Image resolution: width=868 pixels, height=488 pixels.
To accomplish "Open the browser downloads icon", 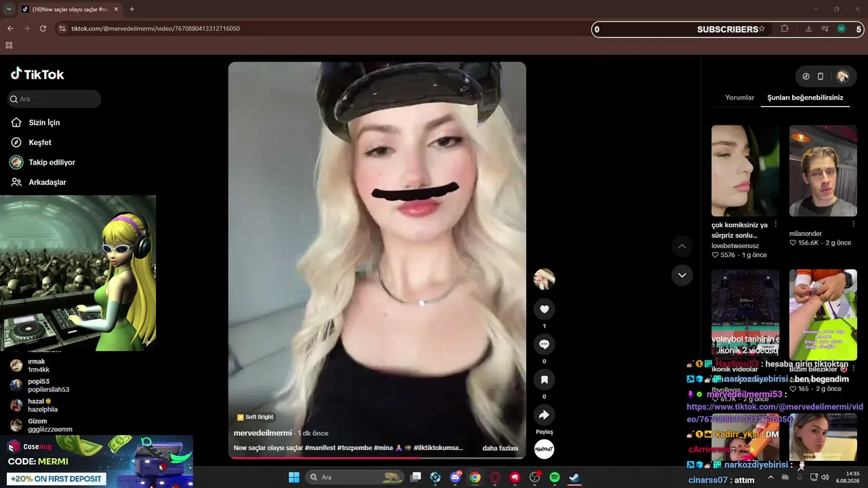I will point(808,28).
